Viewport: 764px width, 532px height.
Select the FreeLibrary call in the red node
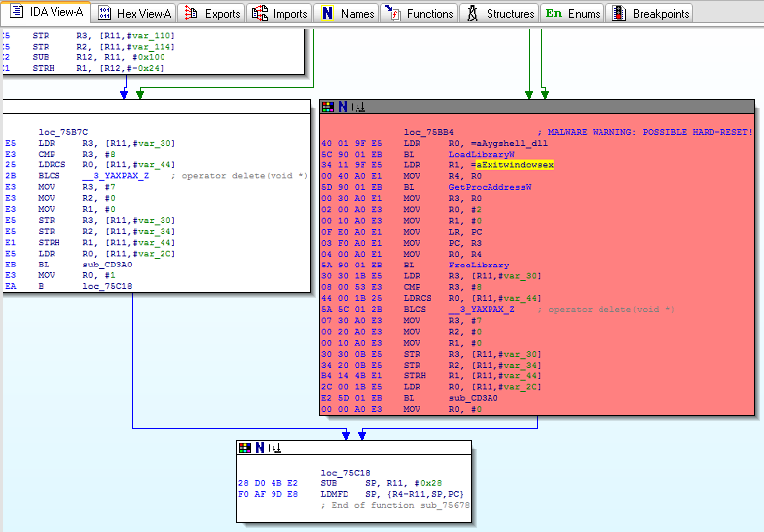click(479, 265)
